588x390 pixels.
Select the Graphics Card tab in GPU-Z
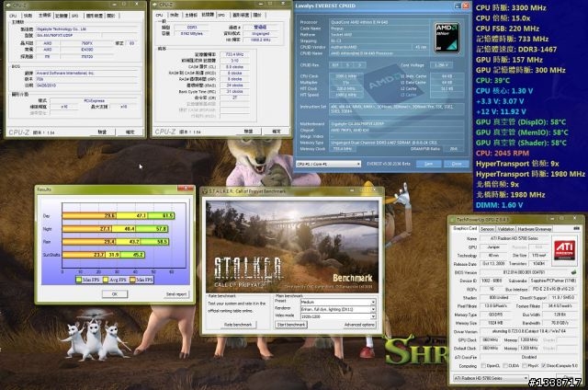point(465,229)
